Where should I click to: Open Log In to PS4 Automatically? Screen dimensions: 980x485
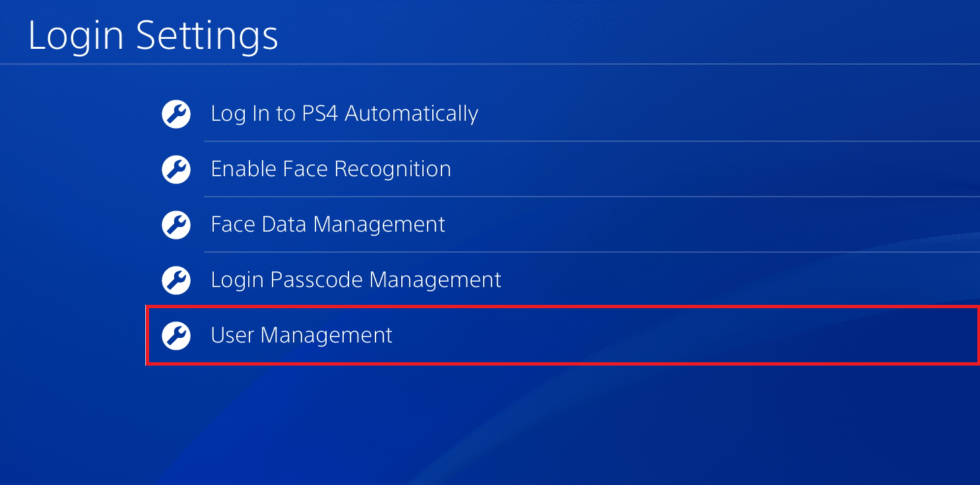pos(344,114)
